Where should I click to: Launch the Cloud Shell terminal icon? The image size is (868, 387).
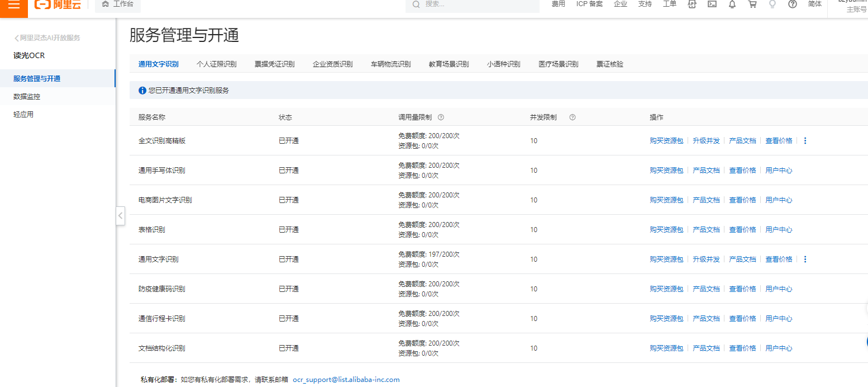coord(712,4)
